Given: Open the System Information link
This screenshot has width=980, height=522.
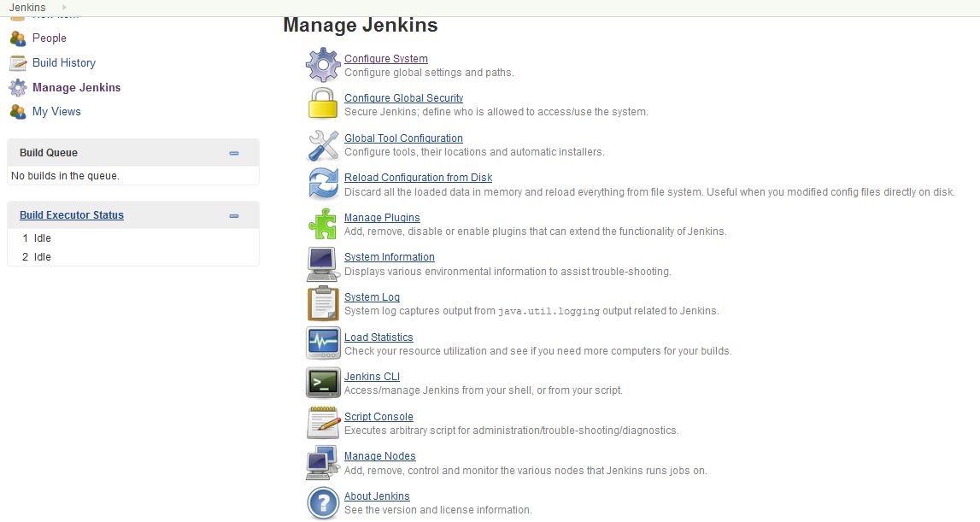Looking at the screenshot, I should point(390,257).
